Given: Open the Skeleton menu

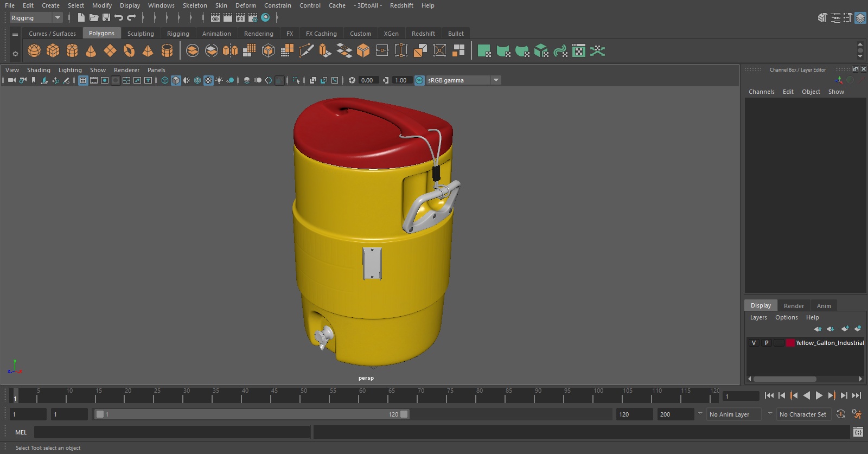Looking at the screenshot, I should 195,5.
